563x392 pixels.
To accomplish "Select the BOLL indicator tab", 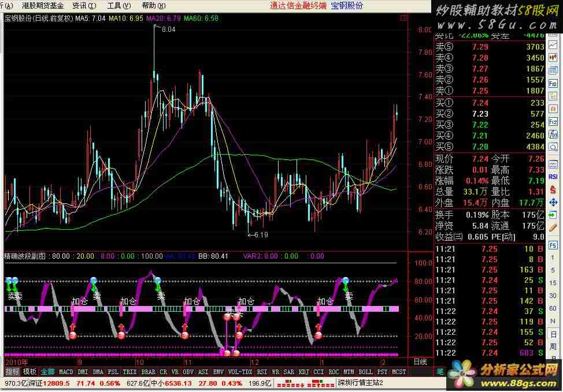I will point(365,372).
